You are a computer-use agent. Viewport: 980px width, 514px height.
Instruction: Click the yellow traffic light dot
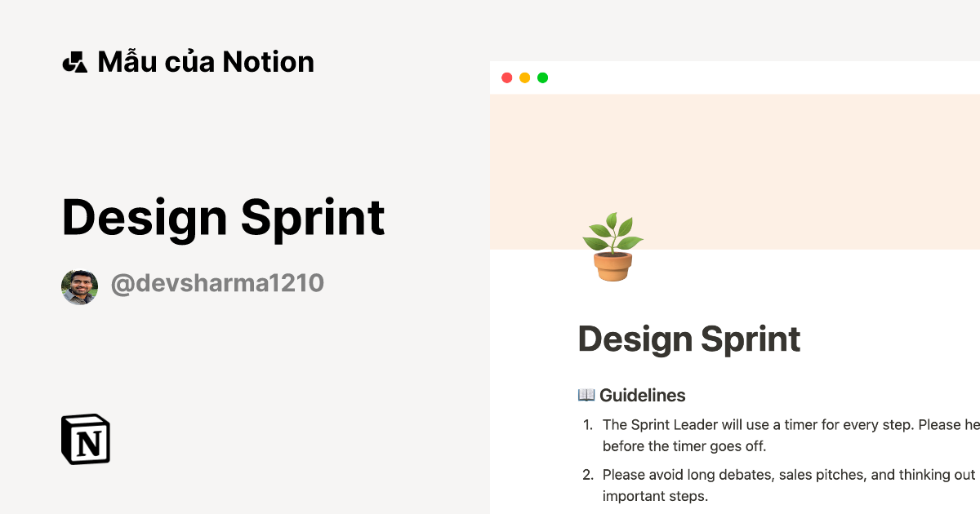pos(525,78)
